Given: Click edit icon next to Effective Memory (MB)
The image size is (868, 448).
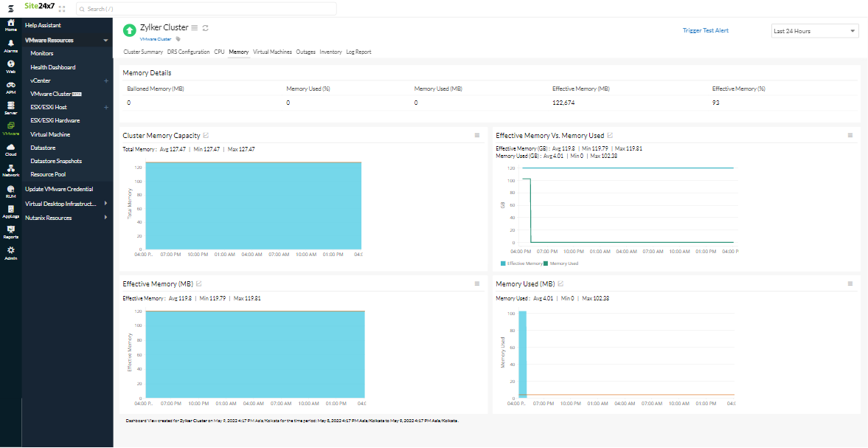Looking at the screenshot, I should 199,284.
